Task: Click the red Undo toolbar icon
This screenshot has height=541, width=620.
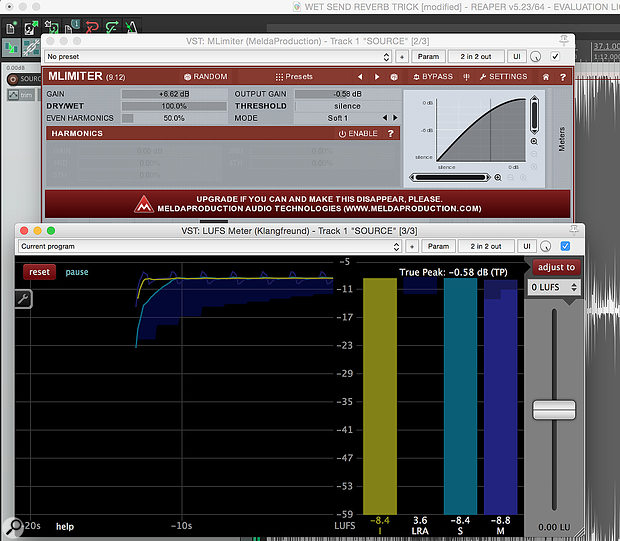Action: click(92, 28)
